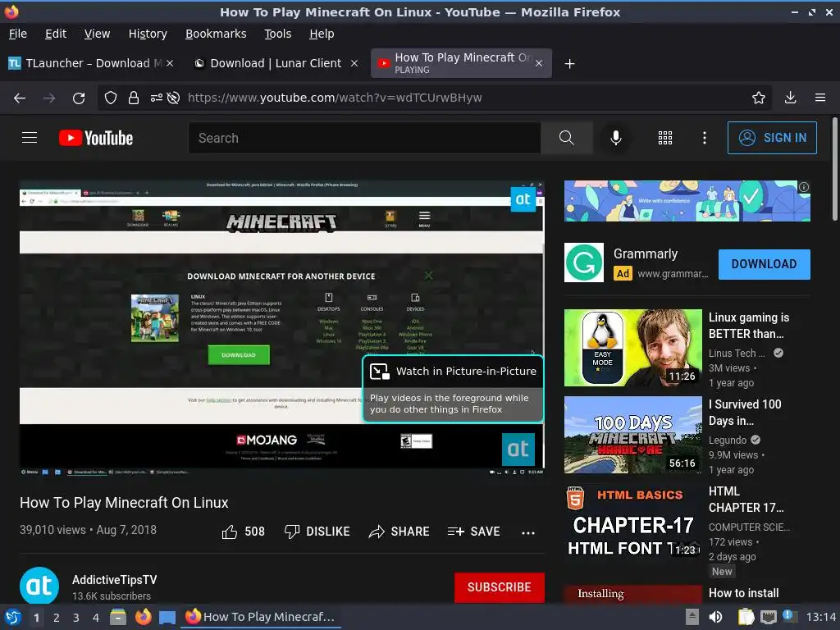Click the video player to pause

pos(282,328)
